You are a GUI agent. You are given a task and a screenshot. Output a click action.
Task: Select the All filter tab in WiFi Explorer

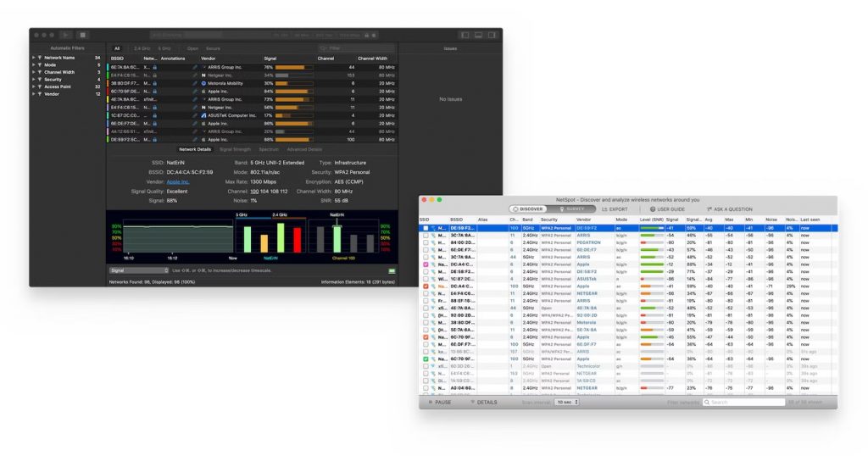pyautogui.click(x=117, y=48)
